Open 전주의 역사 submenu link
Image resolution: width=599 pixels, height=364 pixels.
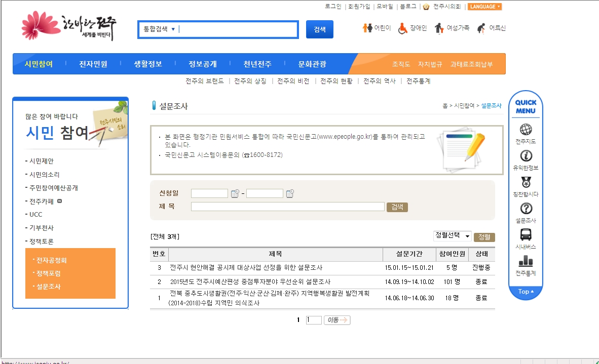[x=380, y=81]
